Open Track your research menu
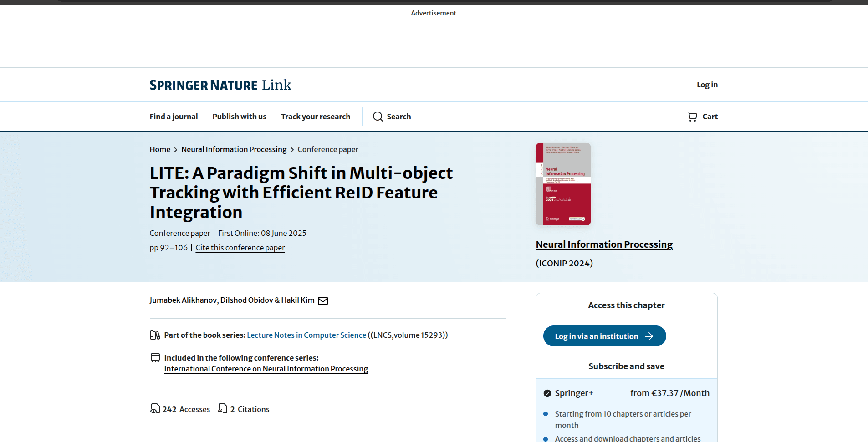Screen dimensions: 868x442 point(316,117)
